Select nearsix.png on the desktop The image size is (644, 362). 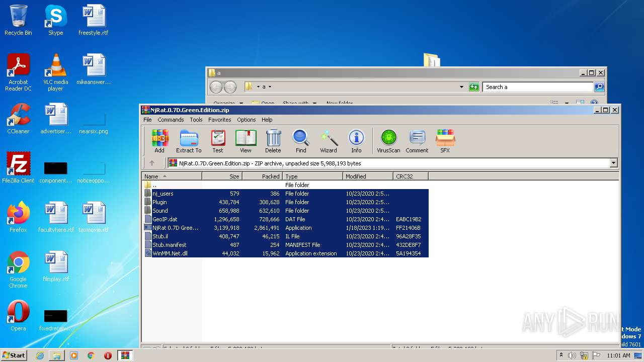click(x=94, y=123)
